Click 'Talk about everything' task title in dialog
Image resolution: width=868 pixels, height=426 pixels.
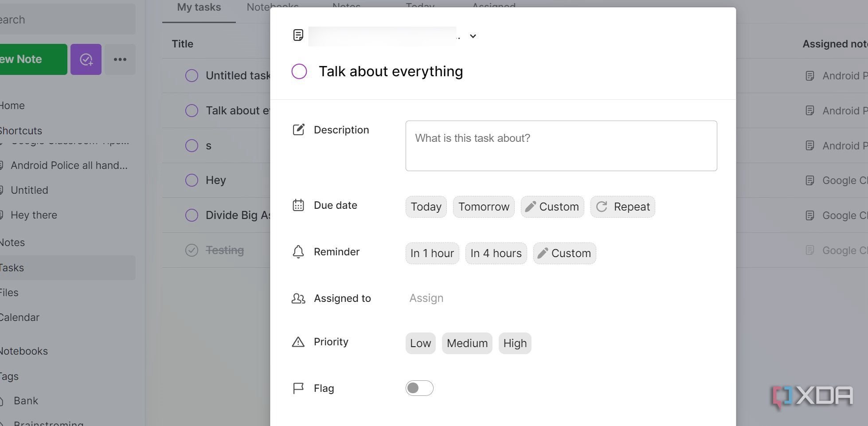(391, 71)
